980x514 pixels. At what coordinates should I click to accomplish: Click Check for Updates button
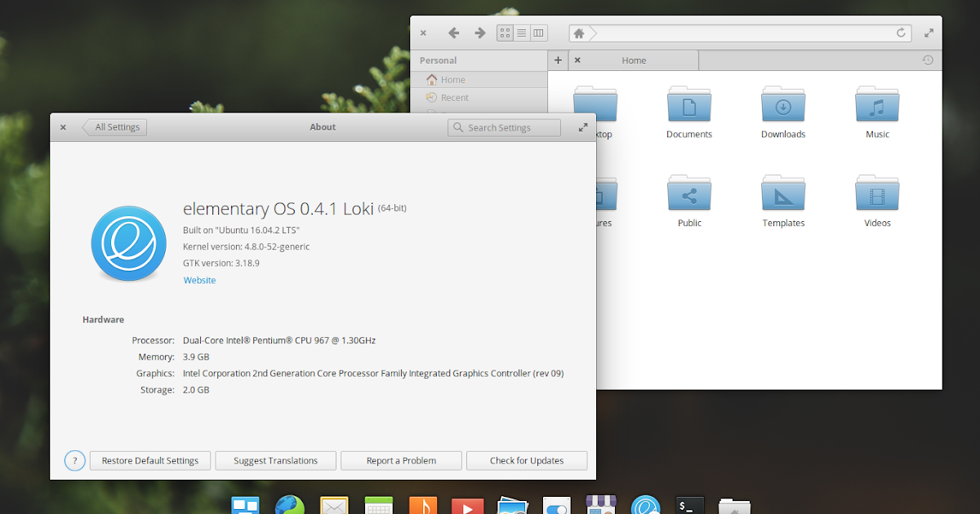coord(527,460)
